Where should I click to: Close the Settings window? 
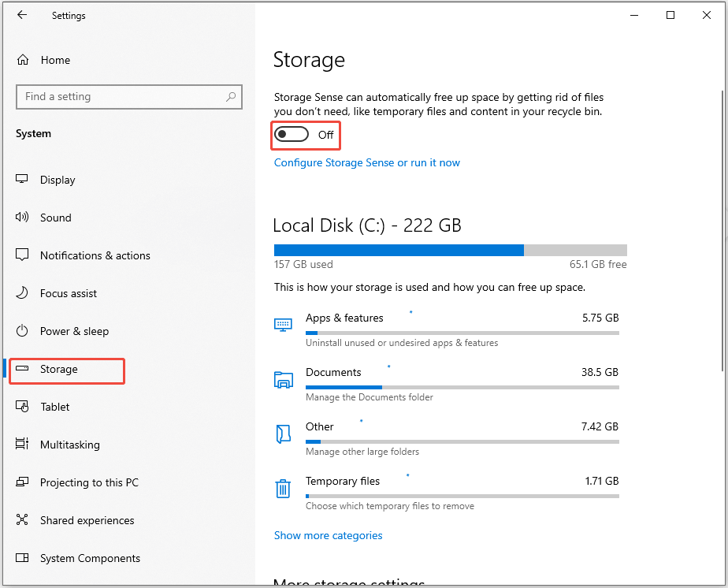tap(707, 15)
